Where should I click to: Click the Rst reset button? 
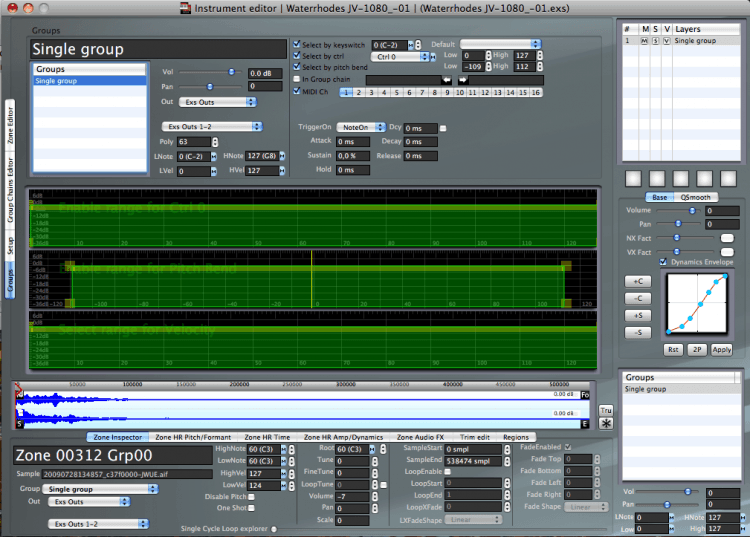(673, 350)
